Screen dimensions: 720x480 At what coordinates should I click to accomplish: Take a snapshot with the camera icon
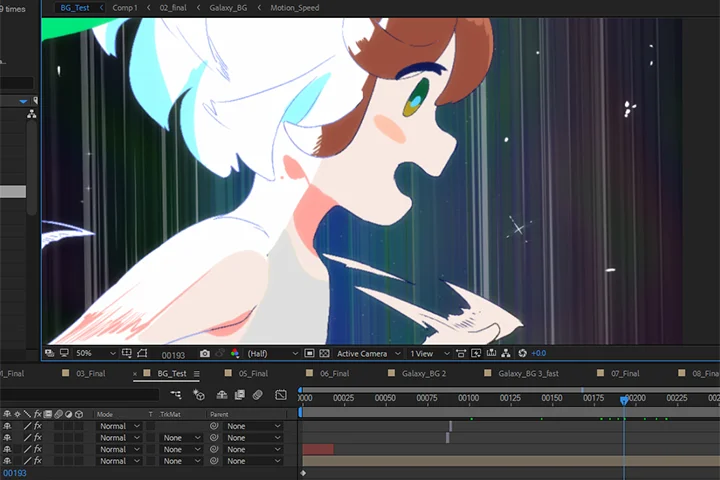205,353
